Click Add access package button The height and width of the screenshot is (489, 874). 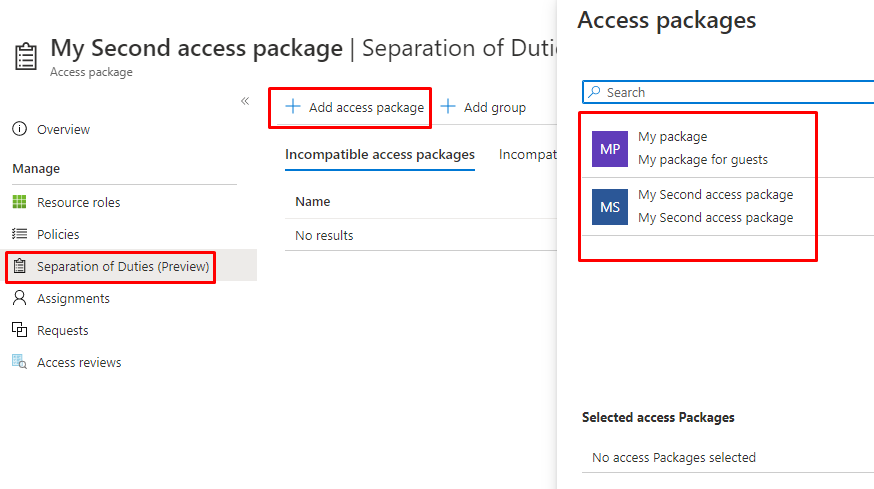355,107
